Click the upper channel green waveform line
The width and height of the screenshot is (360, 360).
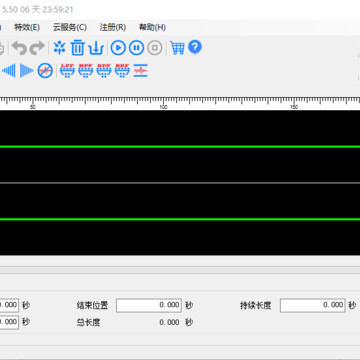pos(180,147)
